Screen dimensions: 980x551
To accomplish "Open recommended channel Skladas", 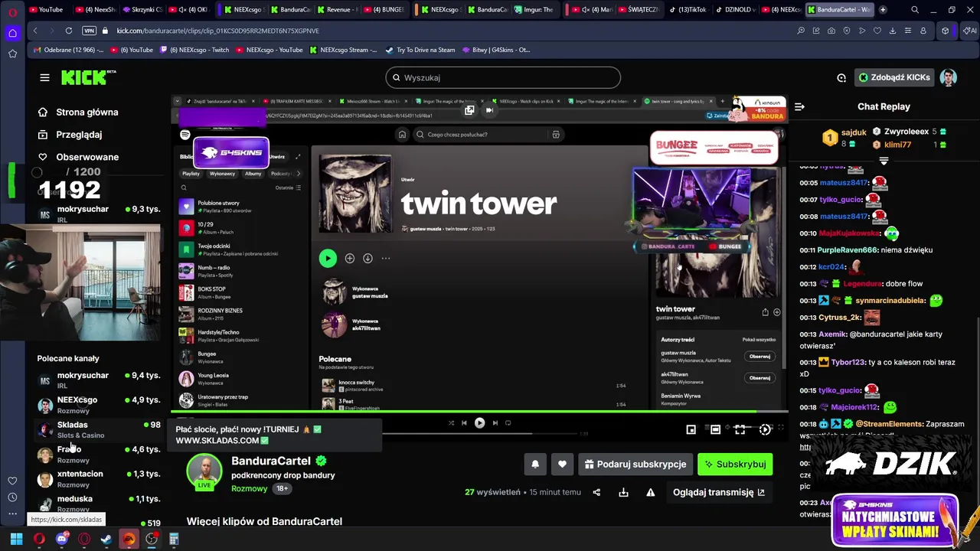I will coord(99,429).
